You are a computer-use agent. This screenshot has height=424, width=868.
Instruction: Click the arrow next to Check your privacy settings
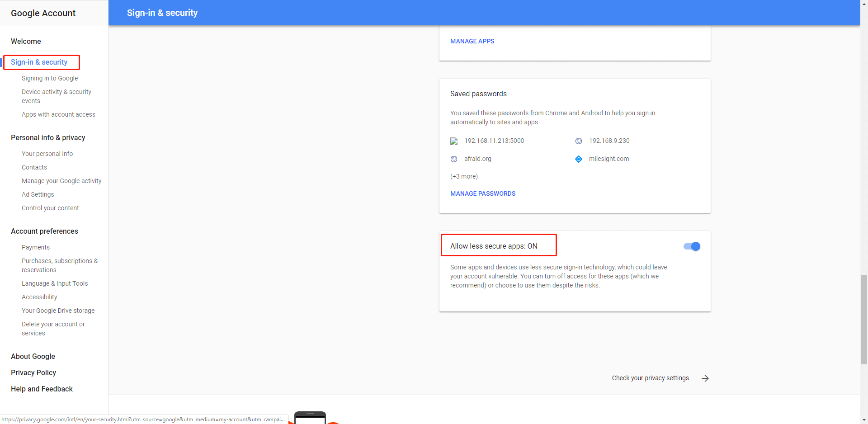(705, 378)
